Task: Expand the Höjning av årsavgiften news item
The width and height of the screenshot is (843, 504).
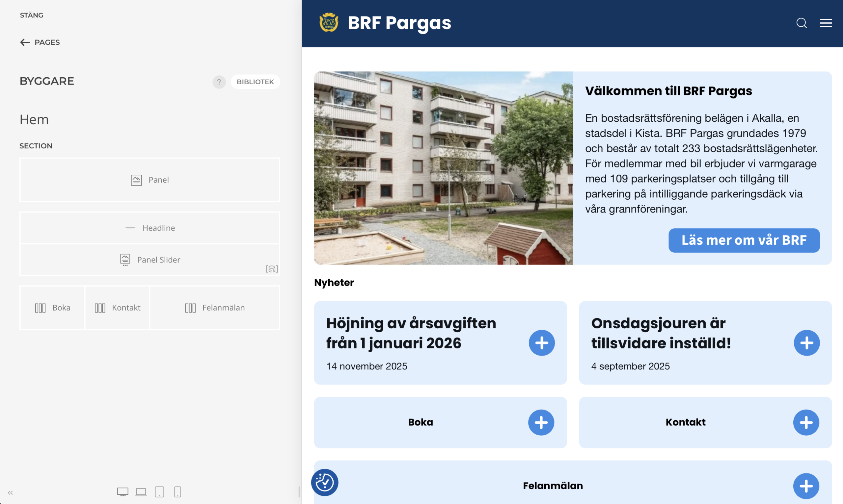Action: click(x=541, y=343)
